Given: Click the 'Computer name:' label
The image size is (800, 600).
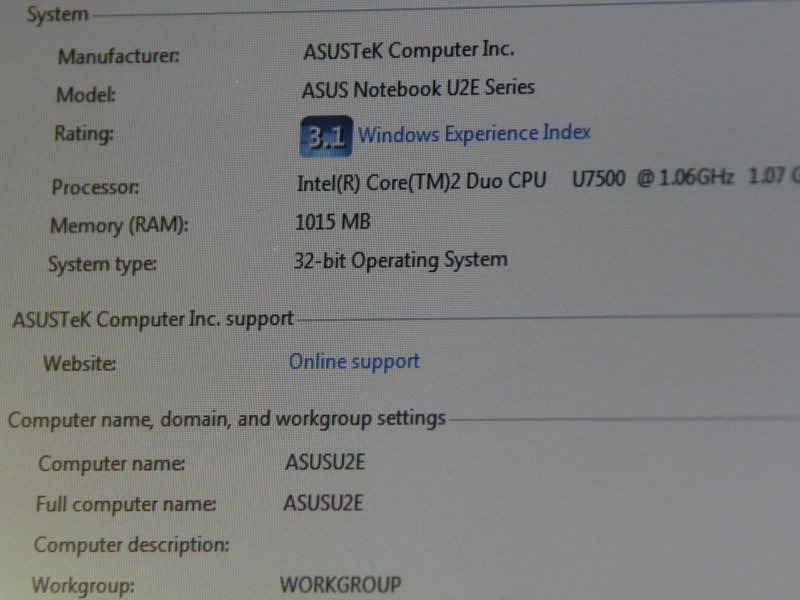Looking at the screenshot, I should [x=111, y=464].
